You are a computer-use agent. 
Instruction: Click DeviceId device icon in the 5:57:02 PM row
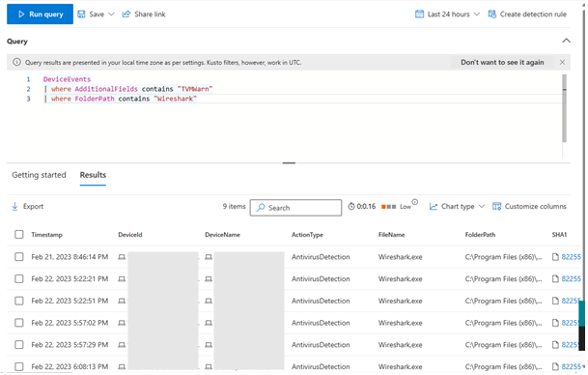click(x=122, y=323)
